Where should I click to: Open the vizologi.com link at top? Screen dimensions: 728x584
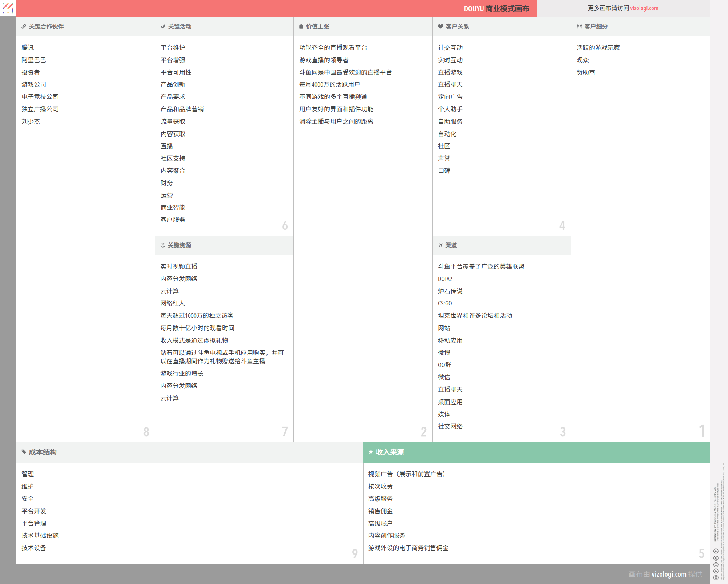pos(644,8)
